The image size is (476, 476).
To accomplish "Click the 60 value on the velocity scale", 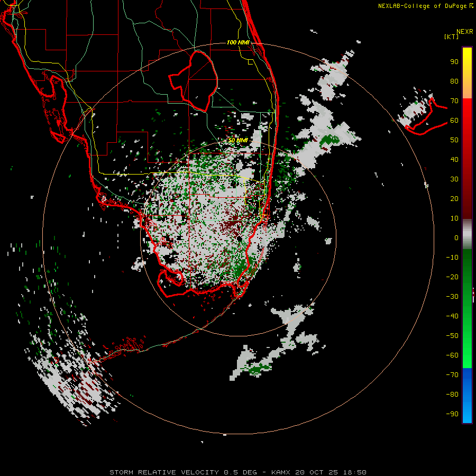I will 454,120.
